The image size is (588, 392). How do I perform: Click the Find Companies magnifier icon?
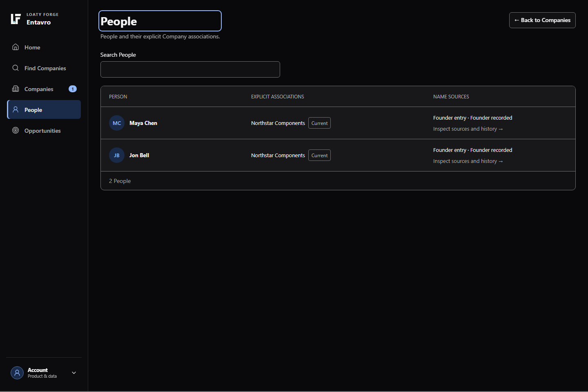(x=16, y=68)
